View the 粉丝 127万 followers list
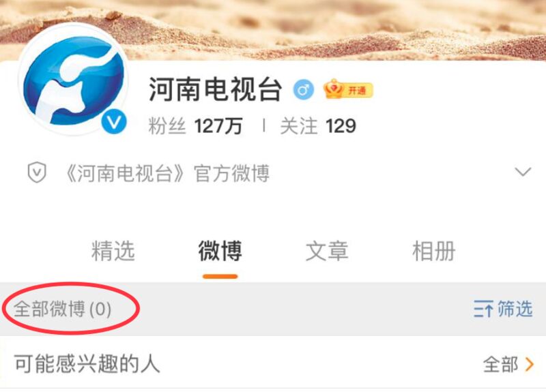This screenshot has width=546, height=392. coord(195,125)
